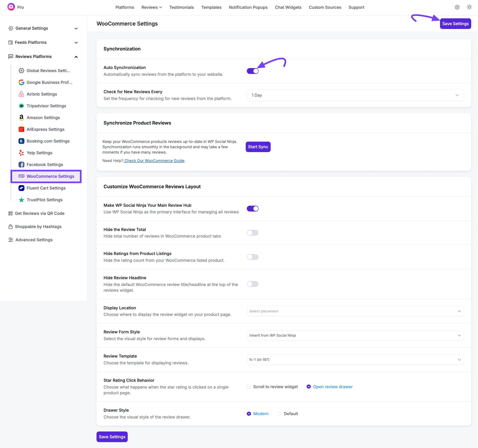Toggle on Hide Ratings from Product Listings

252,257
